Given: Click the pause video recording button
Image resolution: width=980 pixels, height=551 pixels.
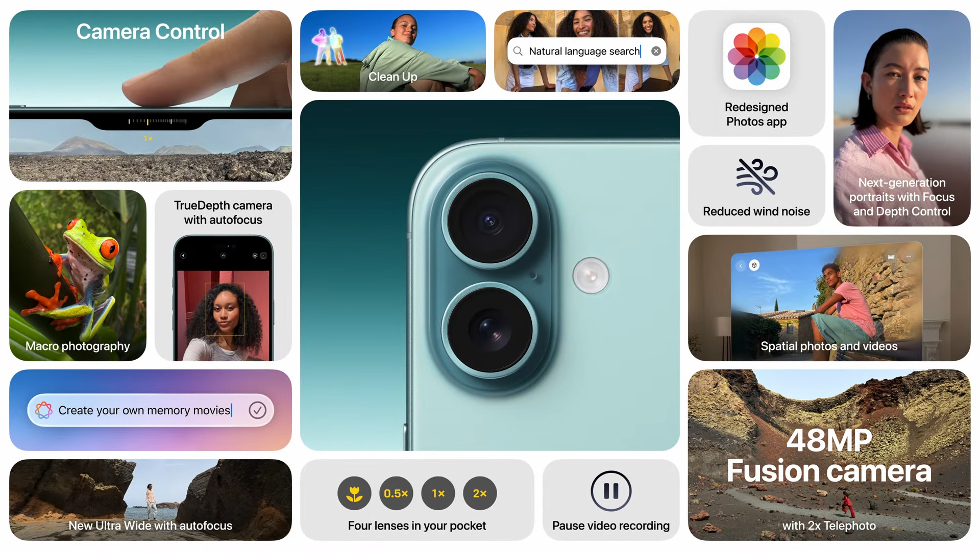Looking at the screenshot, I should click(x=610, y=492).
